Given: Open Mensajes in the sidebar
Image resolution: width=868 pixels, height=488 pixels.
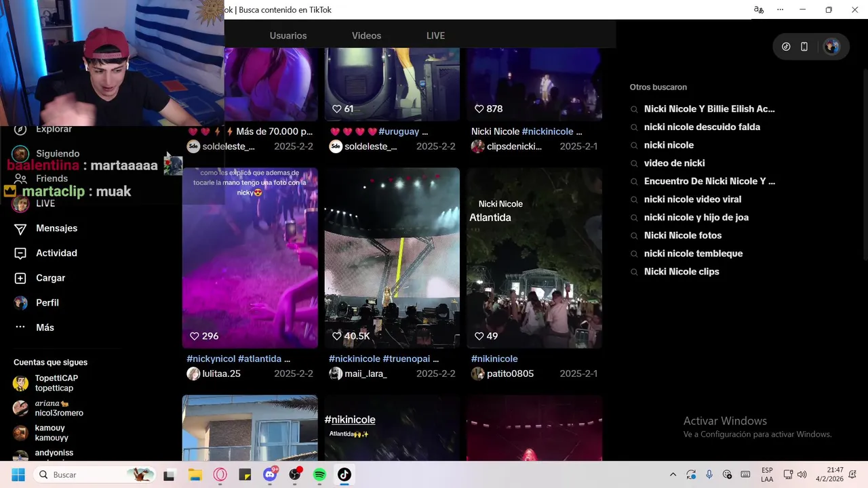Looking at the screenshot, I should [56, 228].
